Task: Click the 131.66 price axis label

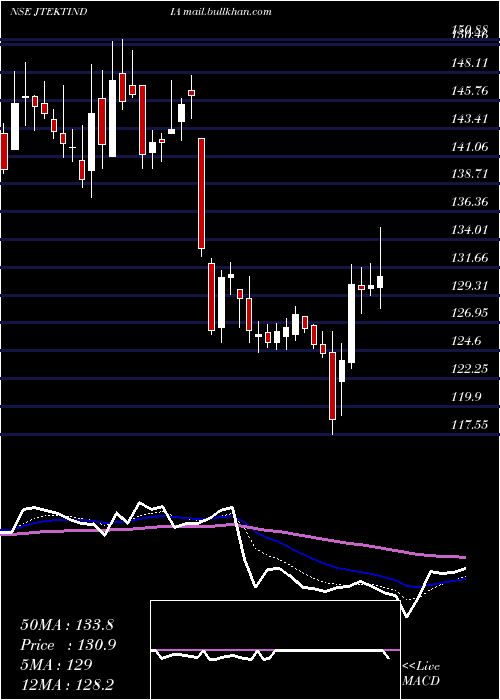Action: 470,258
